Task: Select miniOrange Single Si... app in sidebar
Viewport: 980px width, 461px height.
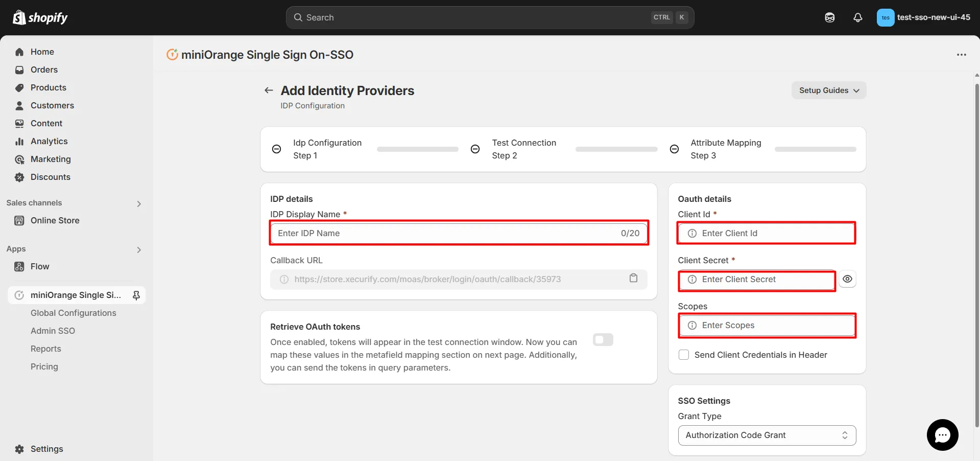Action: click(77, 295)
